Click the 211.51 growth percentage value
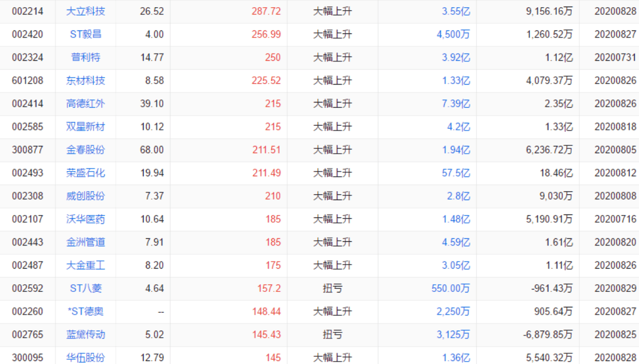The width and height of the screenshot is (639, 364). (266, 150)
